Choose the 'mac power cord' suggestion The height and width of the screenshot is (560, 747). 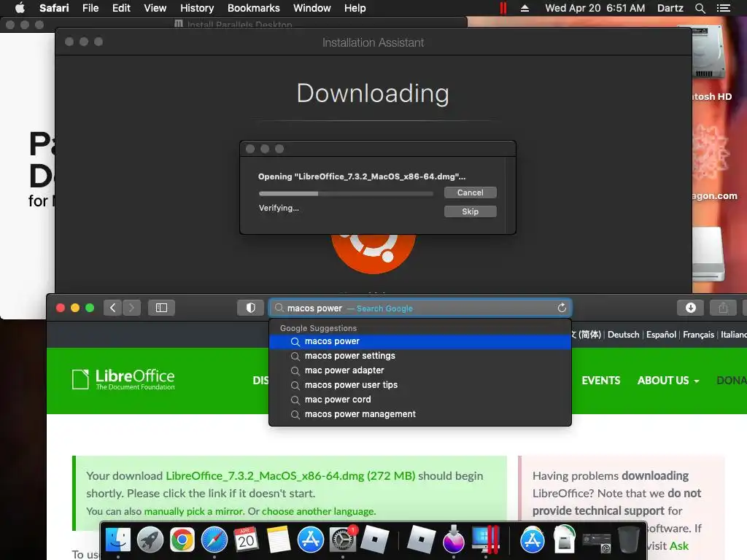point(419,400)
